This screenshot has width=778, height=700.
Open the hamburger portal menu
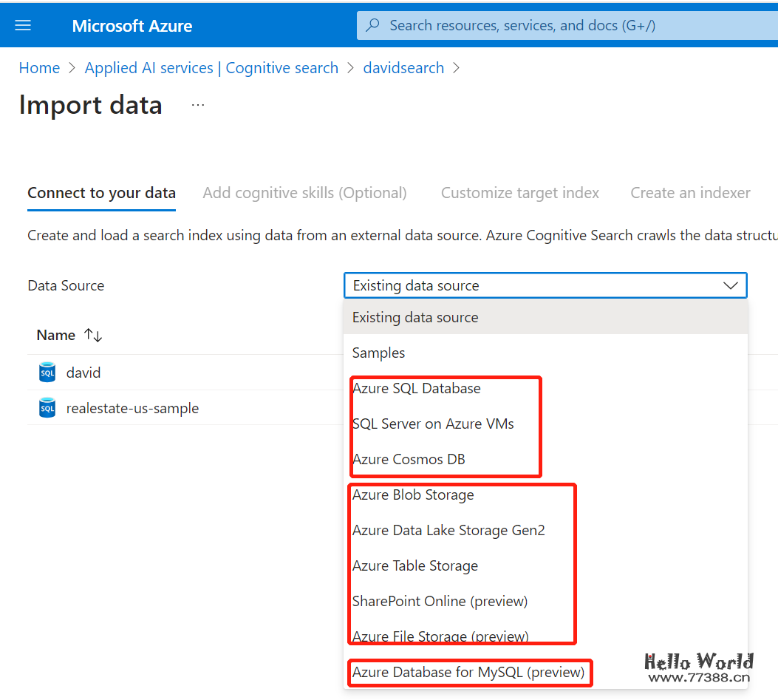coord(23,26)
